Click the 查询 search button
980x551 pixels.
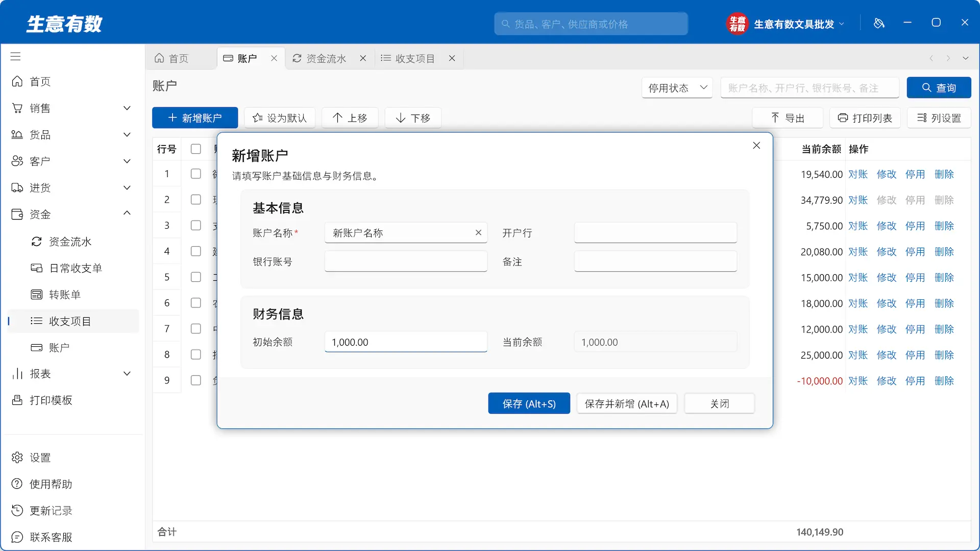939,88
